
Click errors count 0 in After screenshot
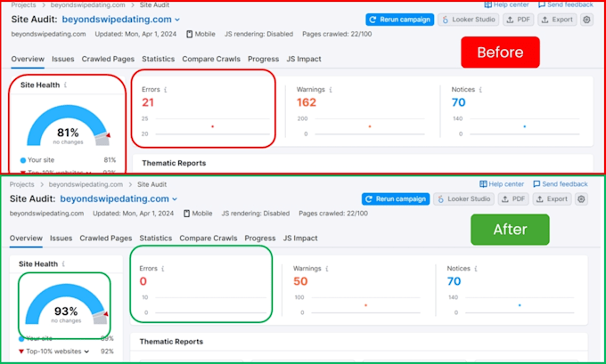(143, 281)
